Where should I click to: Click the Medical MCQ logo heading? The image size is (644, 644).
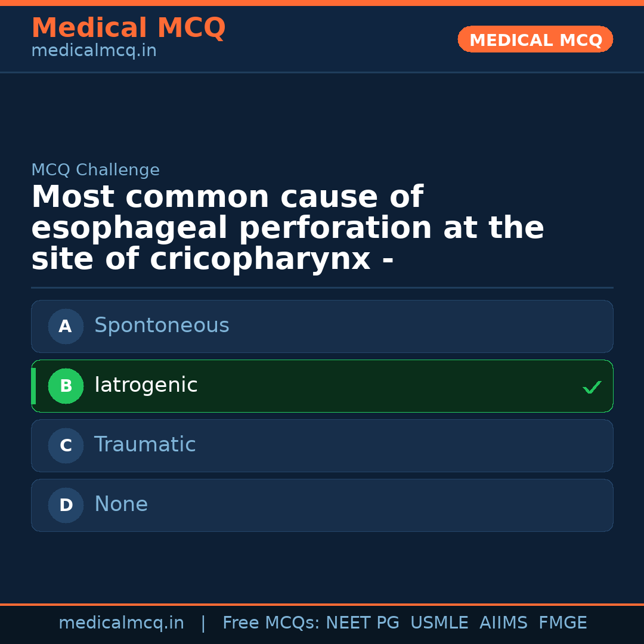pyautogui.click(x=128, y=28)
